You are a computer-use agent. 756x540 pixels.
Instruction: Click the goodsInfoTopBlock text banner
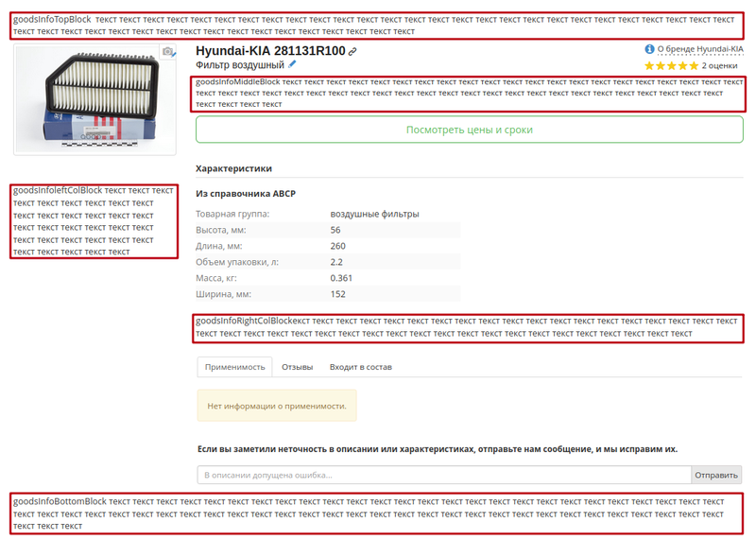378,26
